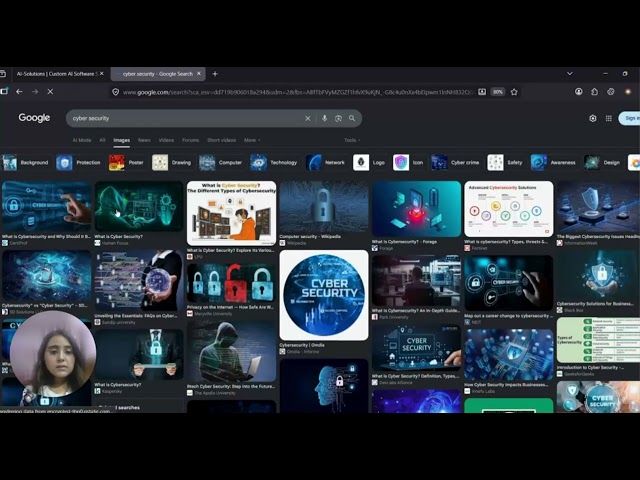Filter by Awareness chip
This screenshot has height=480, width=640.
[x=553, y=162]
